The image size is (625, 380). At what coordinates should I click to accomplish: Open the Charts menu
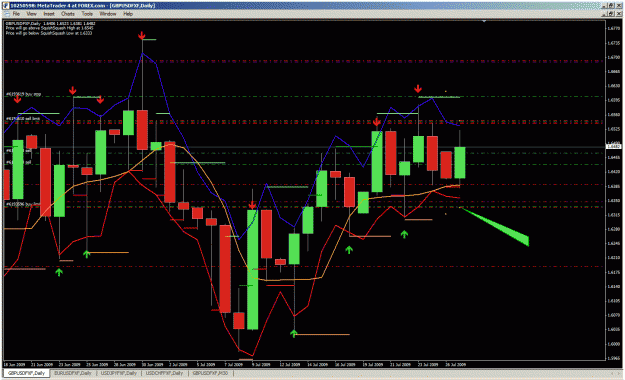pyautogui.click(x=68, y=14)
